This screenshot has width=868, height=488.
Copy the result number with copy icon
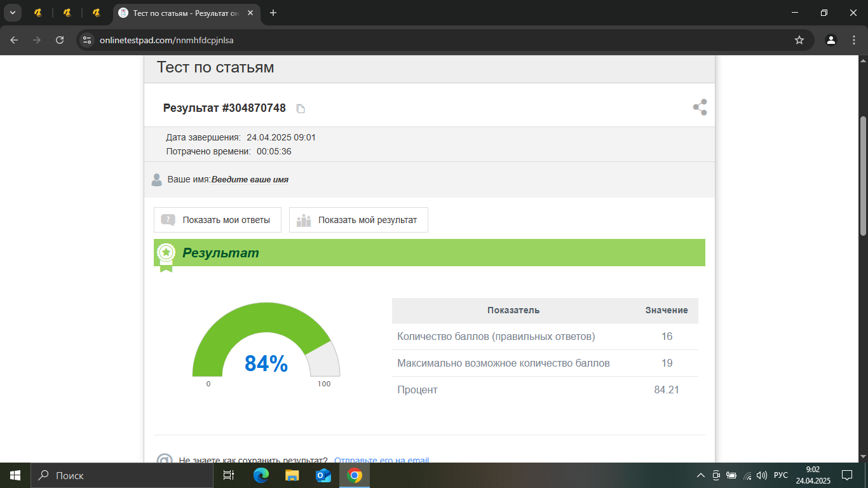(301, 109)
